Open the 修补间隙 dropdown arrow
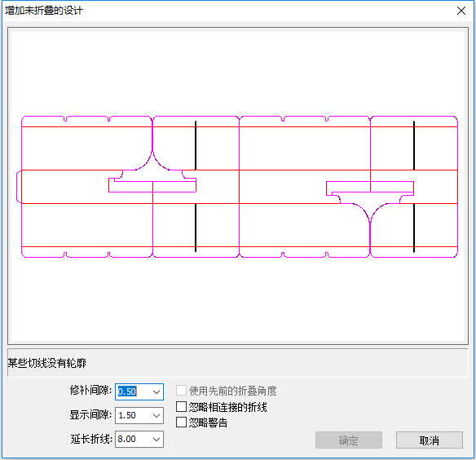This screenshot has height=460, width=476. (156, 392)
